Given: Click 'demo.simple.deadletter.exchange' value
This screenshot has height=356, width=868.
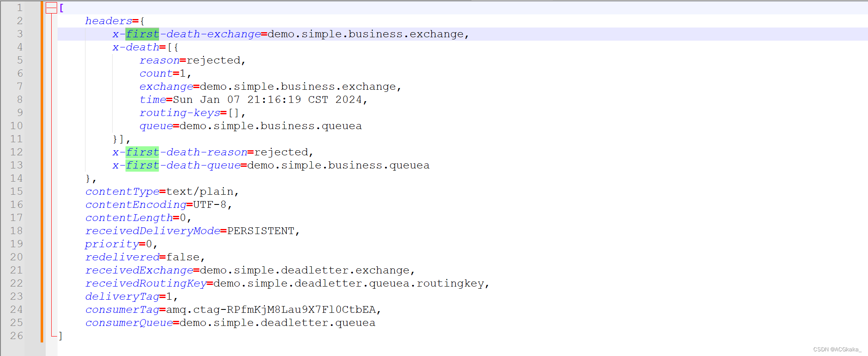Looking at the screenshot, I should pos(305,270).
